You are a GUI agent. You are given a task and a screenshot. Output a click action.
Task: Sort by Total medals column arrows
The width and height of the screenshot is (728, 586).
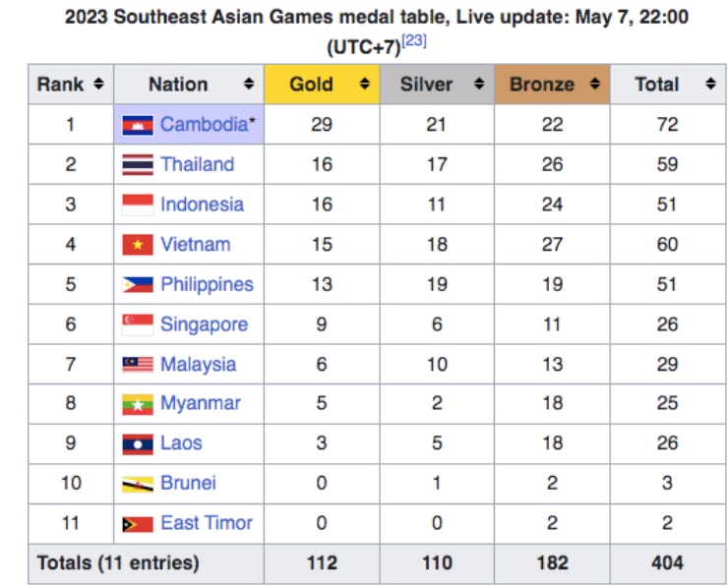pos(710,85)
